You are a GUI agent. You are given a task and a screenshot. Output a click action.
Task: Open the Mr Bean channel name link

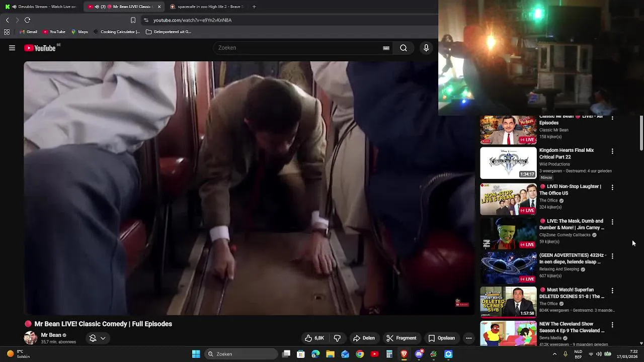[51, 335]
